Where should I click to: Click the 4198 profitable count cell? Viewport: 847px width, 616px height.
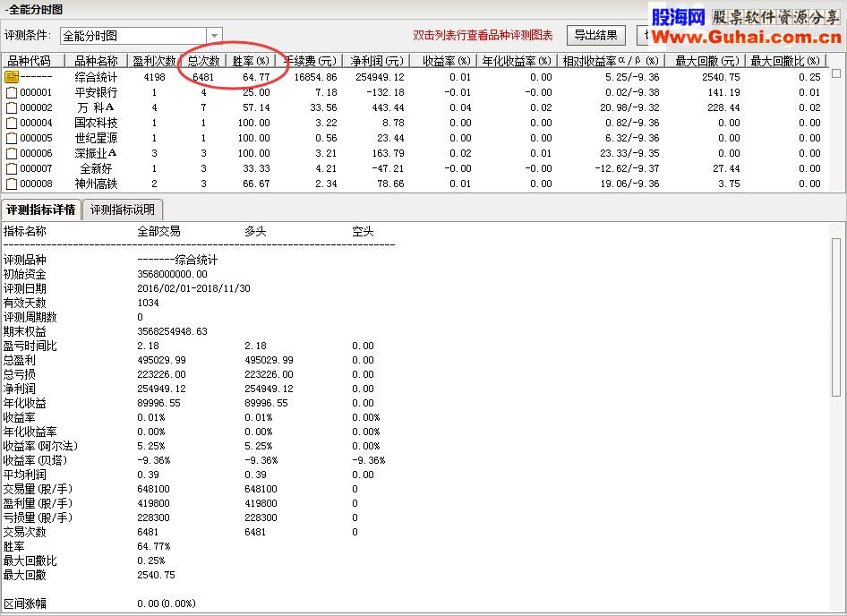click(x=155, y=77)
